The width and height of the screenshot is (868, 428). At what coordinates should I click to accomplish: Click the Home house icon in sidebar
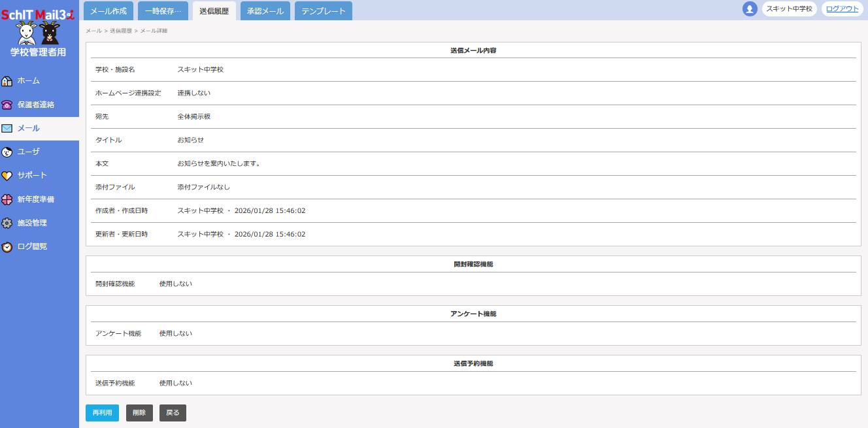pyautogui.click(x=7, y=81)
